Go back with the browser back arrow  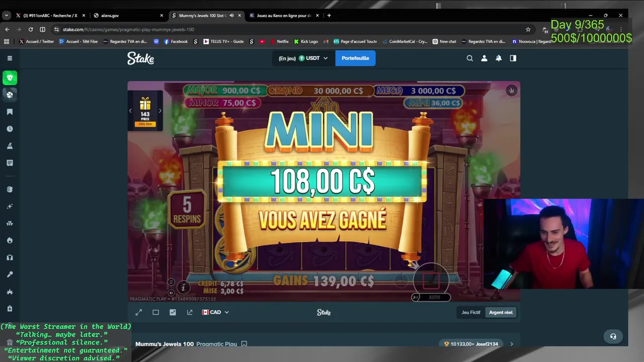coord(7,29)
